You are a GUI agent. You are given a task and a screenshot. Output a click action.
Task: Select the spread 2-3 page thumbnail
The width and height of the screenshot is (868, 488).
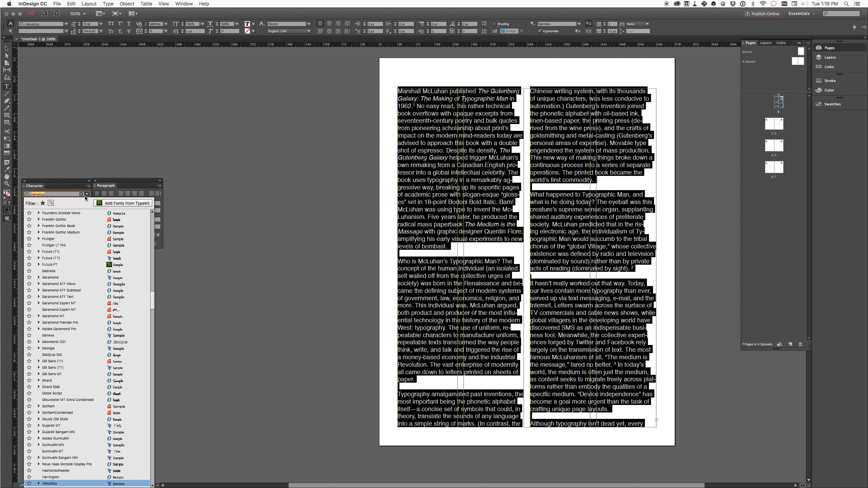click(774, 124)
